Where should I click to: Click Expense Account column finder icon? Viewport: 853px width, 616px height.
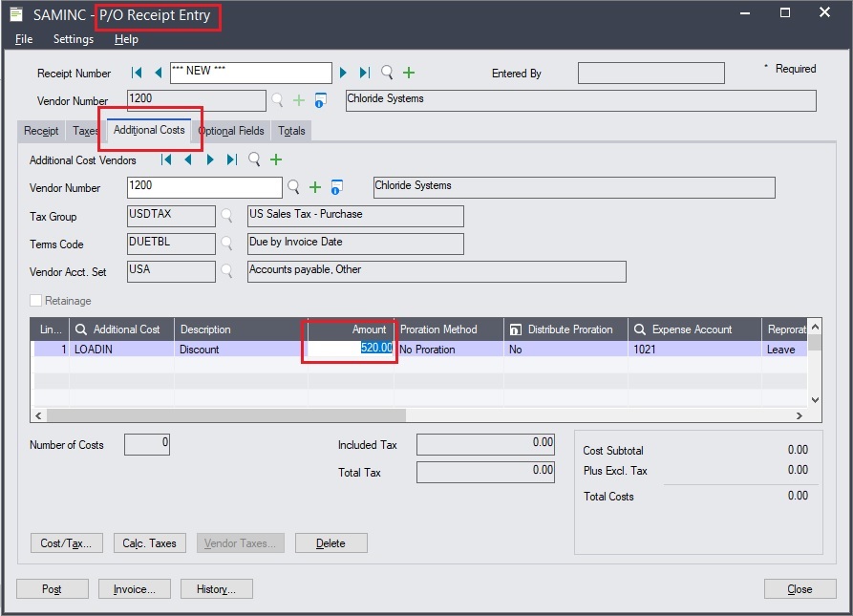[x=640, y=329]
